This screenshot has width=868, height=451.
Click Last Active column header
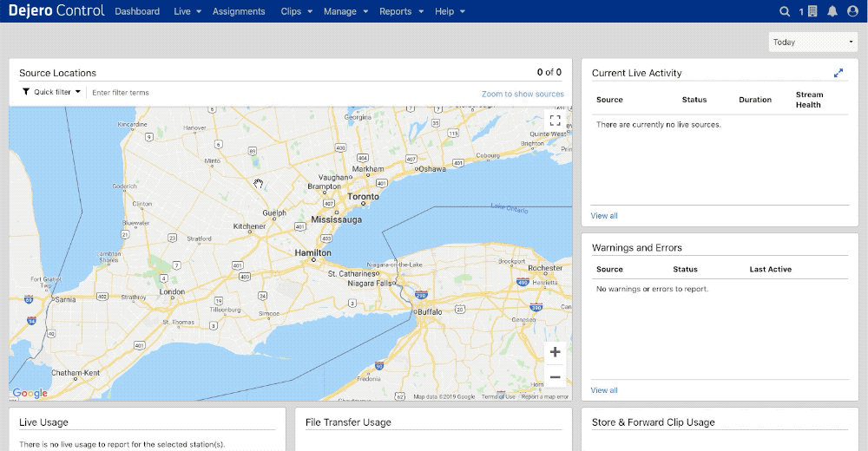pos(771,270)
